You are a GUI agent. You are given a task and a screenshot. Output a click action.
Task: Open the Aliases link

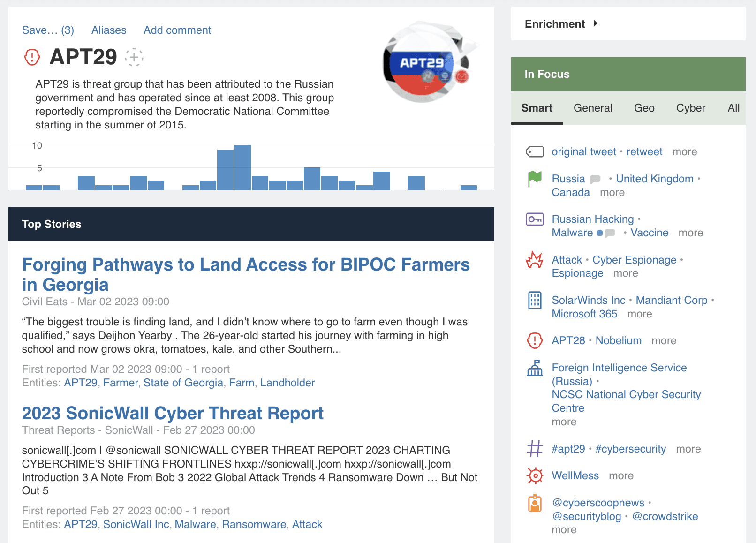(x=109, y=30)
